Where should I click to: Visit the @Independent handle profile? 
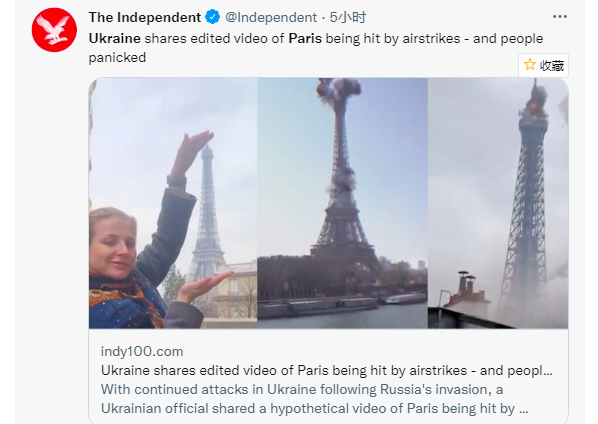(271, 18)
